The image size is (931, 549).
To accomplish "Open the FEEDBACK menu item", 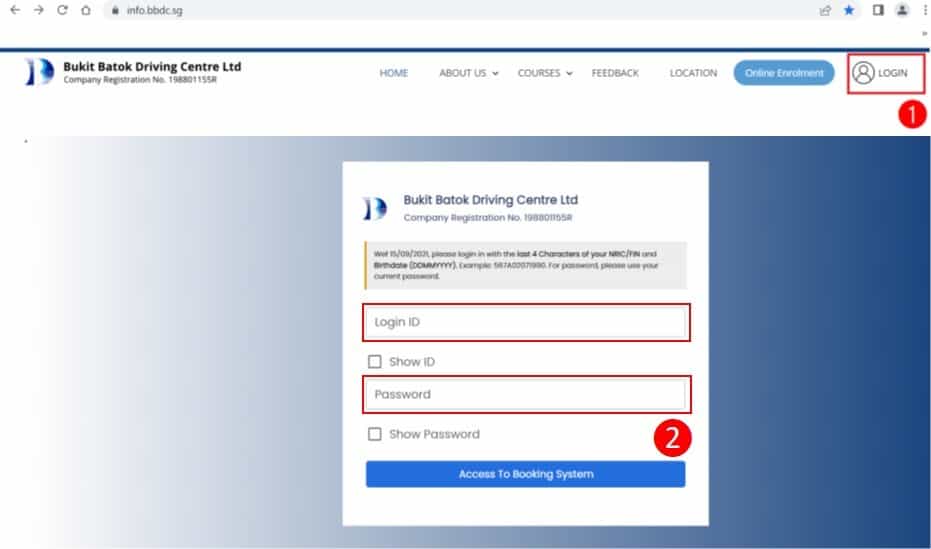I will tap(615, 73).
